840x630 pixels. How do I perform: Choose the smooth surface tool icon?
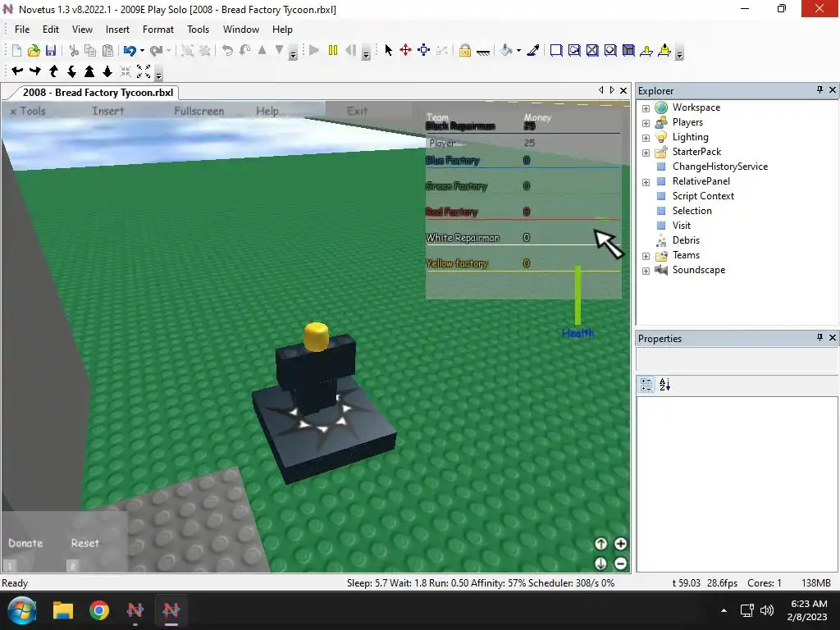(556, 50)
